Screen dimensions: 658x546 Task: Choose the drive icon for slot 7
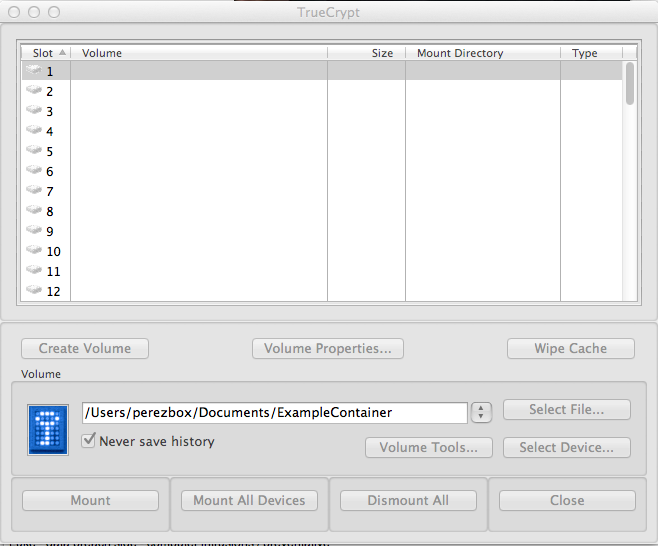(34, 190)
